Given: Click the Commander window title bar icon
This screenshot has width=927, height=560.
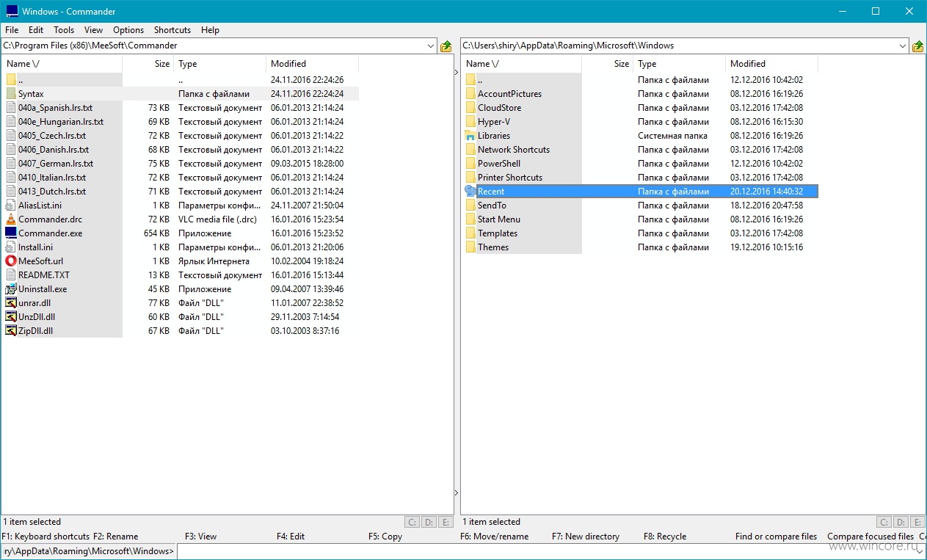Looking at the screenshot, I should pyautogui.click(x=11, y=12).
